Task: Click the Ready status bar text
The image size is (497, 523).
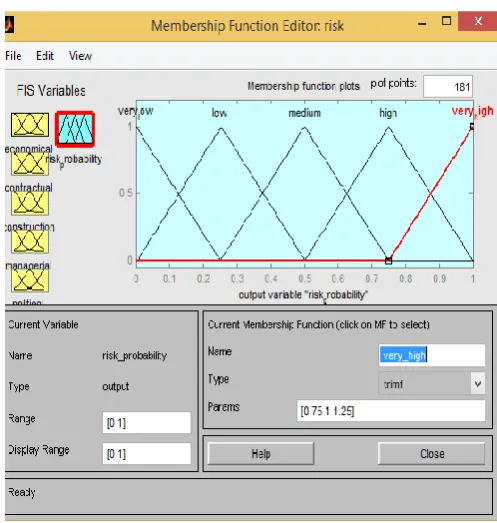Action: tap(22, 492)
